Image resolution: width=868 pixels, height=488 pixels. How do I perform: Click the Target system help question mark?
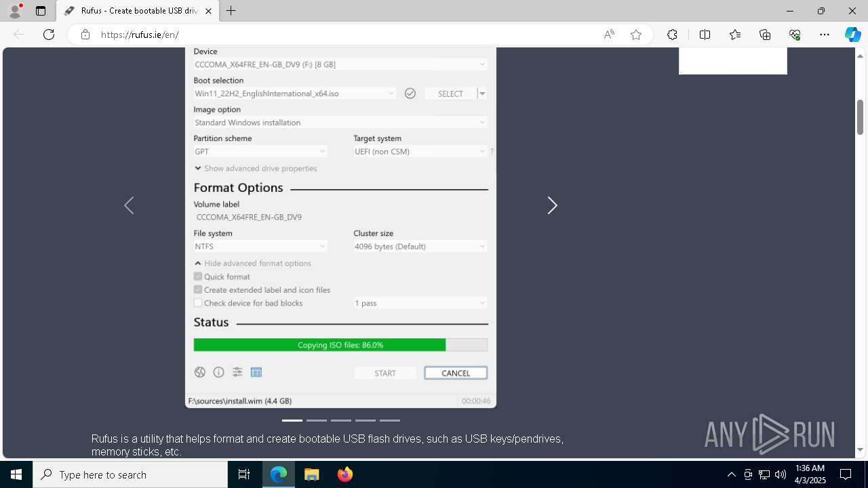pyautogui.click(x=492, y=152)
